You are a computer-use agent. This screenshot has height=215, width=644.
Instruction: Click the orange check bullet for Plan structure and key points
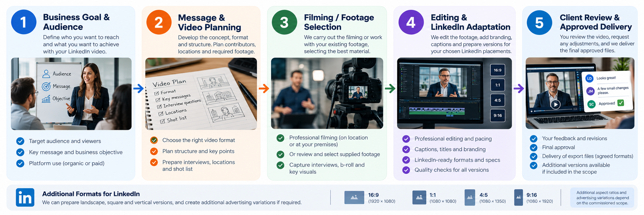(154, 151)
